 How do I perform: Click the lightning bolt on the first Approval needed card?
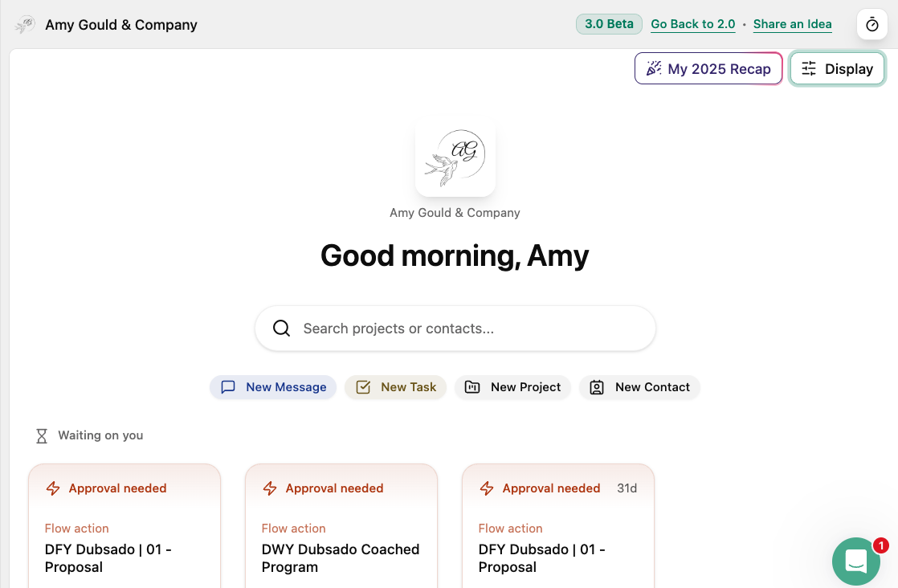click(53, 488)
